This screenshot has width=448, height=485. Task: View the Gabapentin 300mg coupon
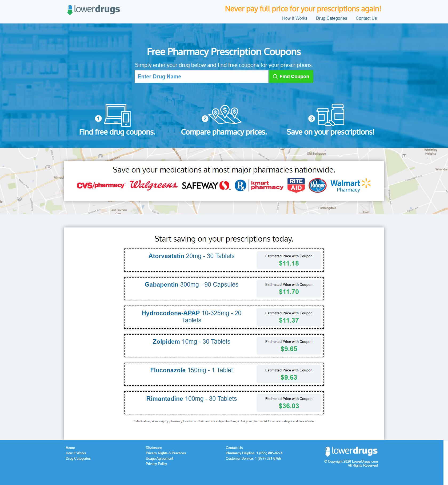click(x=191, y=284)
